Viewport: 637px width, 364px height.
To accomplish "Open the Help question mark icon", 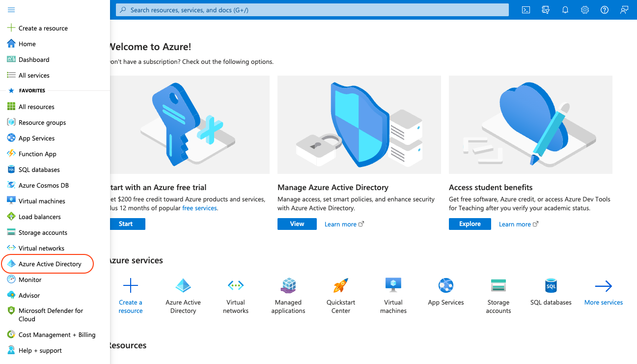I will click(605, 10).
